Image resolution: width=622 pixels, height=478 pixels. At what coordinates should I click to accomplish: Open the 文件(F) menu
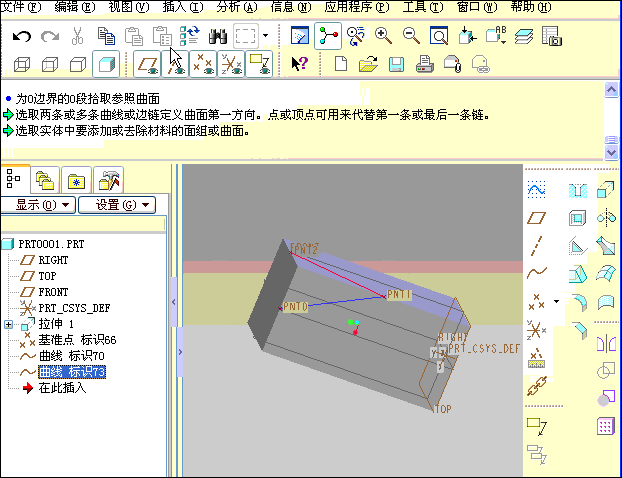pyautogui.click(x=21, y=7)
